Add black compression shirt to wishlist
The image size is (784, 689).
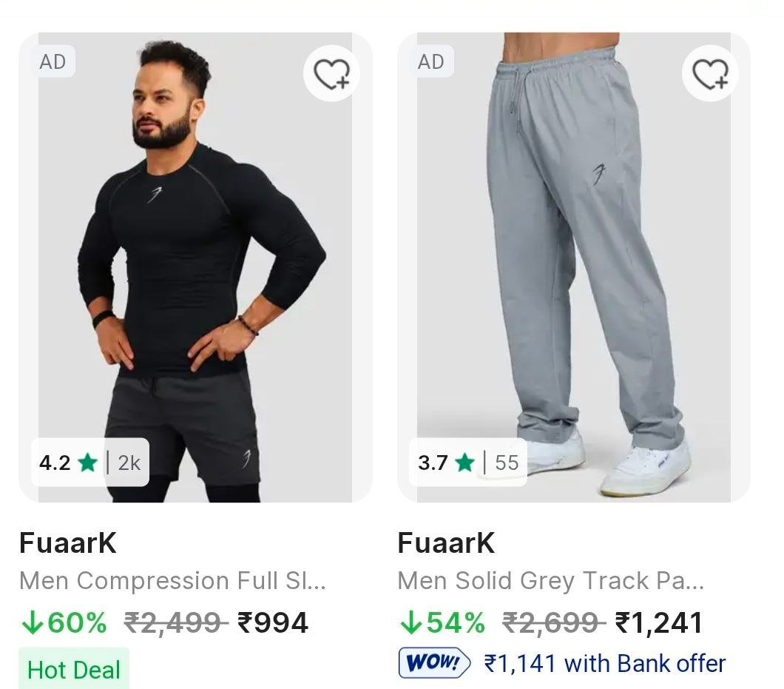(x=331, y=73)
